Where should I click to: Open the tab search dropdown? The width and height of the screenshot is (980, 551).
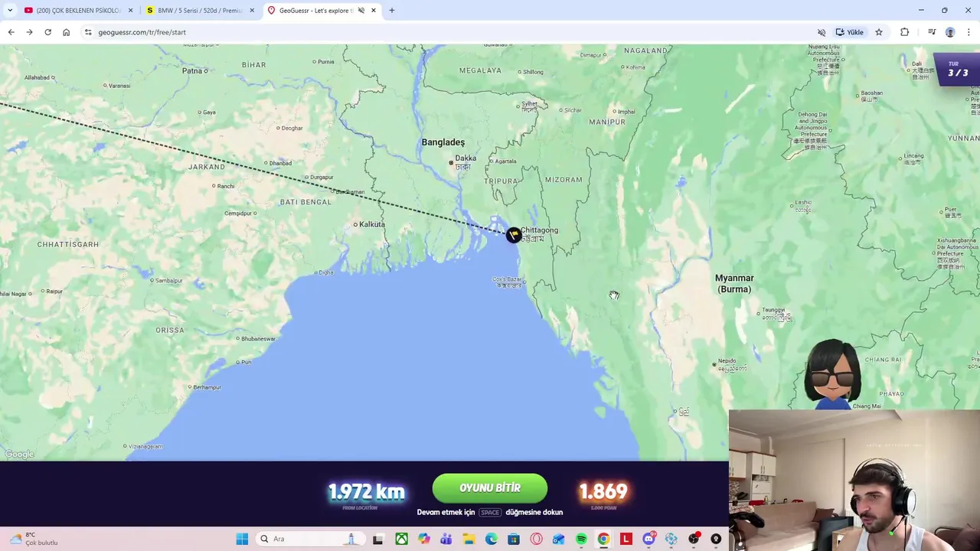[10, 11]
